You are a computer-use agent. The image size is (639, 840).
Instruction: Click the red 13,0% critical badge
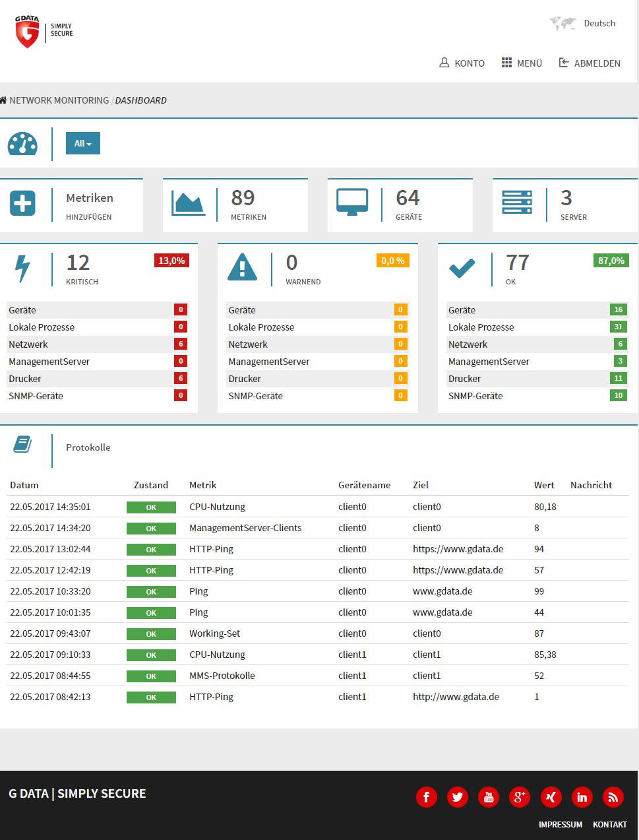(x=171, y=261)
